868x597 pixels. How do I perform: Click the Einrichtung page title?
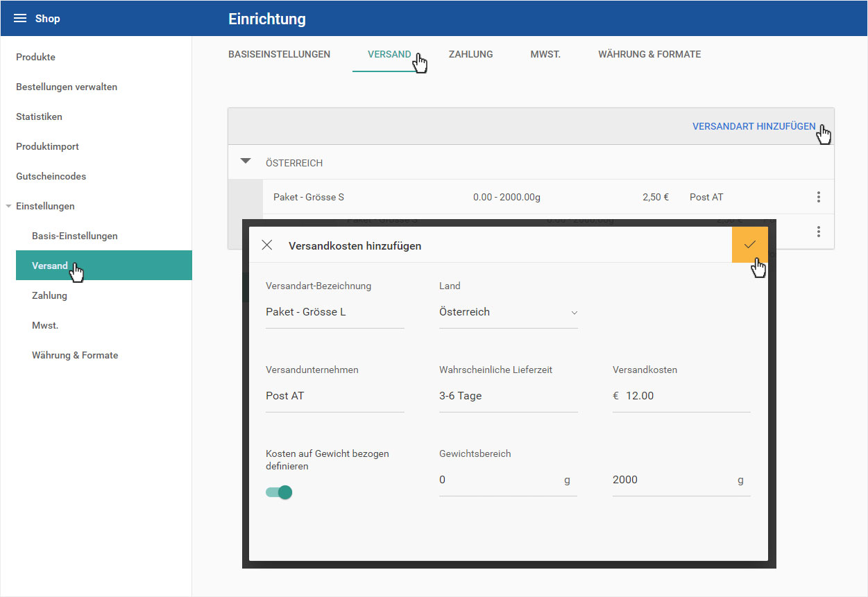pyautogui.click(x=267, y=19)
